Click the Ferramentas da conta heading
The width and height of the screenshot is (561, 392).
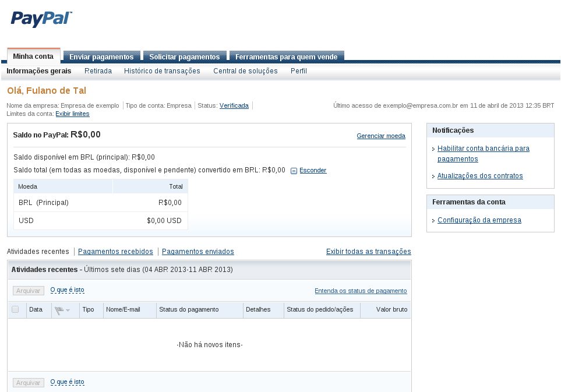click(x=469, y=202)
